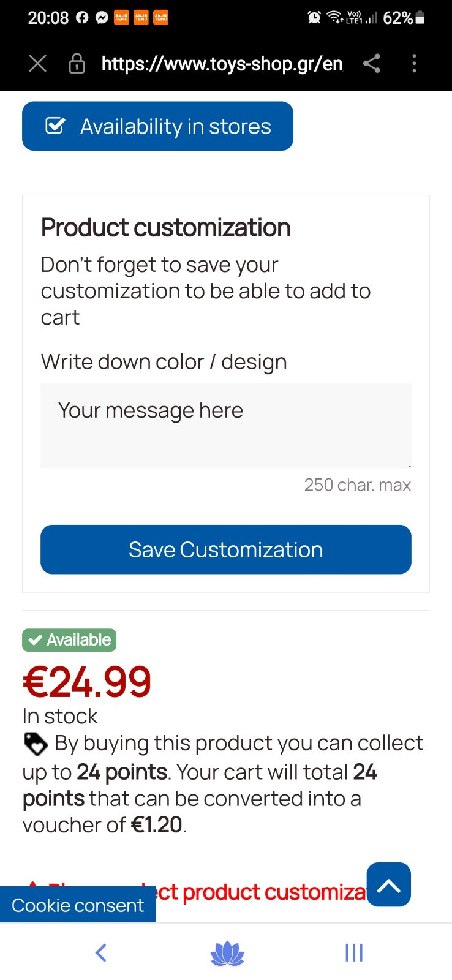Tap the loyalty points tag icon
The image size is (452, 980).
pyautogui.click(x=36, y=744)
